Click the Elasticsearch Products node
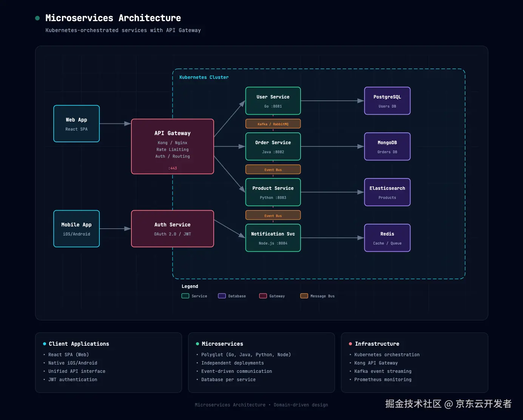The width and height of the screenshot is (523, 420). 387,192
